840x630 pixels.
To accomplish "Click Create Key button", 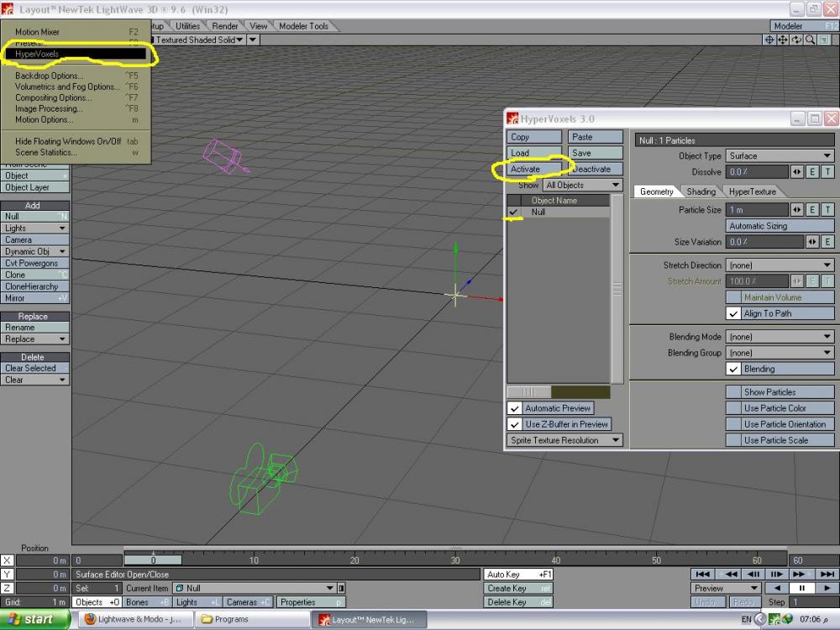I will pyautogui.click(x=518, y=588).
